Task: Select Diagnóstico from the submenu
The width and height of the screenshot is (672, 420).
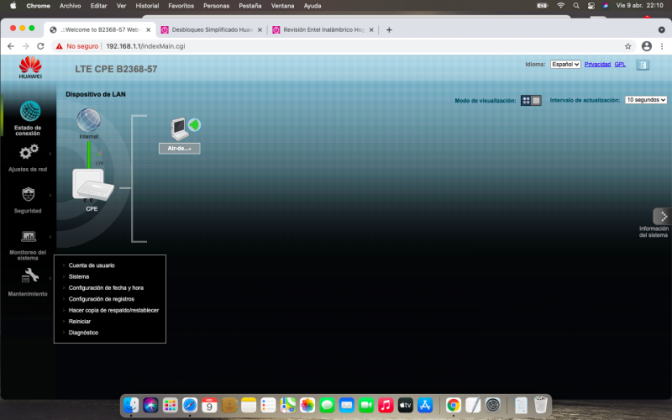Action: click(x=83, y=332)
